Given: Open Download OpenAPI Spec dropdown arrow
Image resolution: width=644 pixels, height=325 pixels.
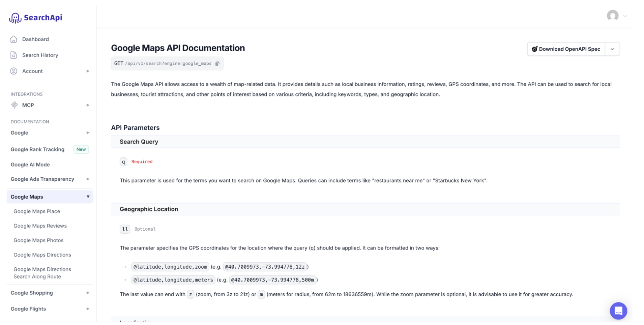Looking at the screenshot, I should (x=612, y=49).
